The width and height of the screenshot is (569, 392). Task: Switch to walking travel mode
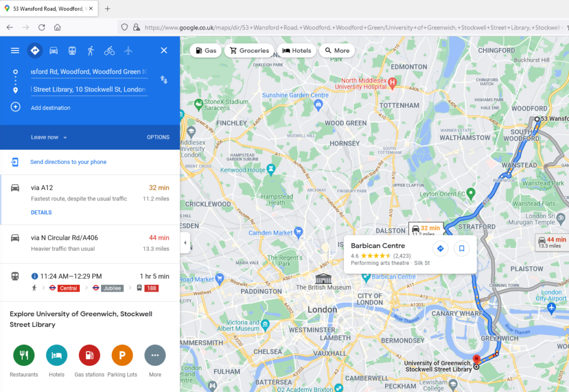(91, 51)
